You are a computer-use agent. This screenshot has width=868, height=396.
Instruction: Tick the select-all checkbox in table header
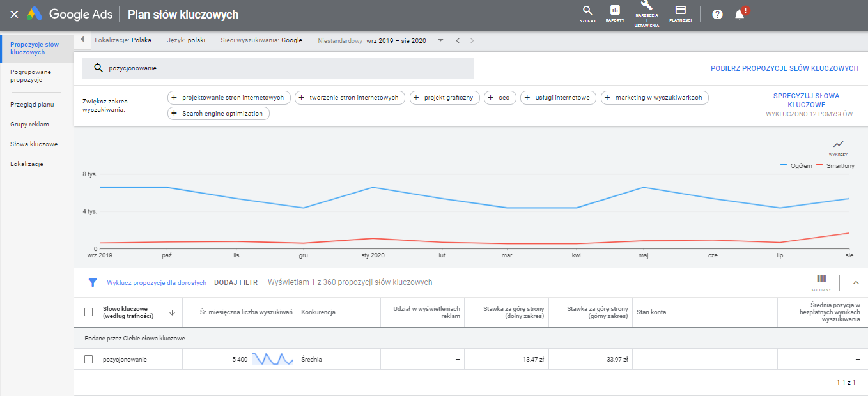coord(89,312)
